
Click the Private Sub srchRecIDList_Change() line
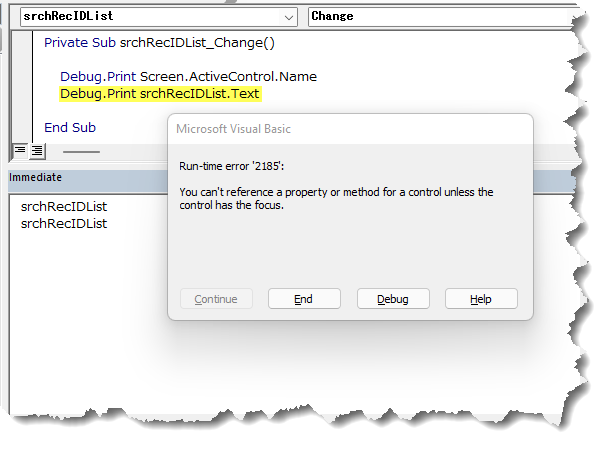click(159, 43)
